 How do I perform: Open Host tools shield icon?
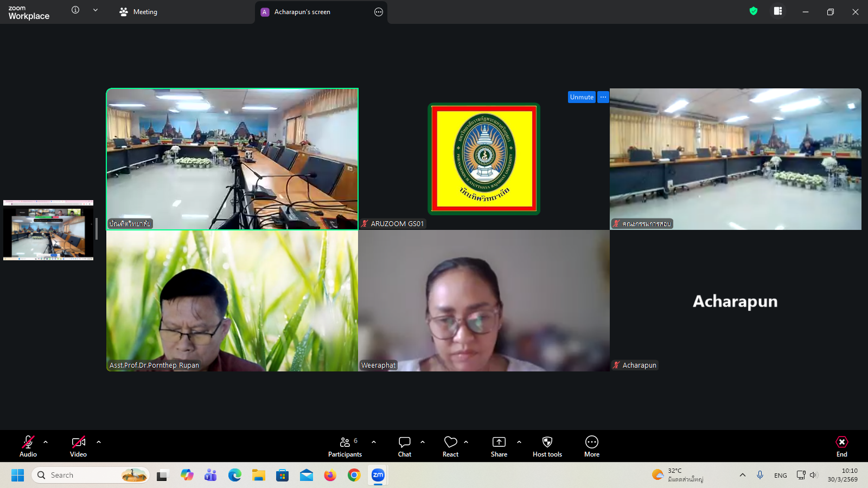point(547,446)
